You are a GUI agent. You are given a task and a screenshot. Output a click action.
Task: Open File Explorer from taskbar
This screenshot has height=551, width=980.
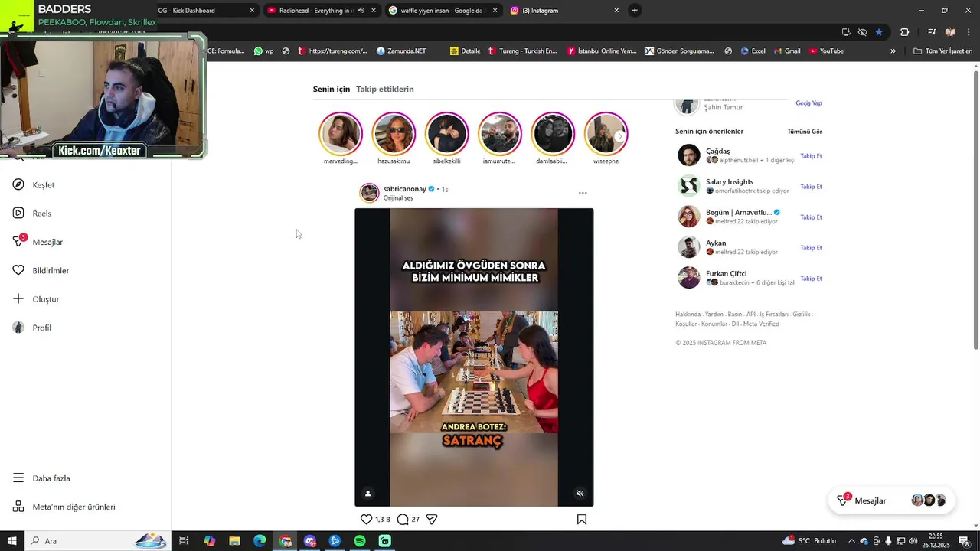tap(234, 541)
